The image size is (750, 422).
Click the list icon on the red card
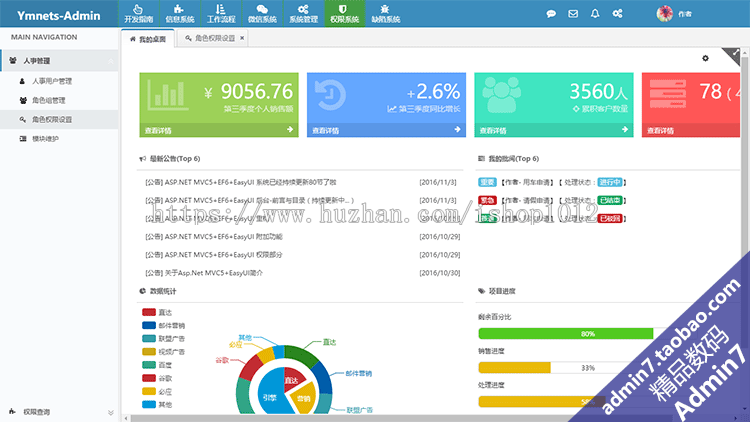tap(668, 94)
